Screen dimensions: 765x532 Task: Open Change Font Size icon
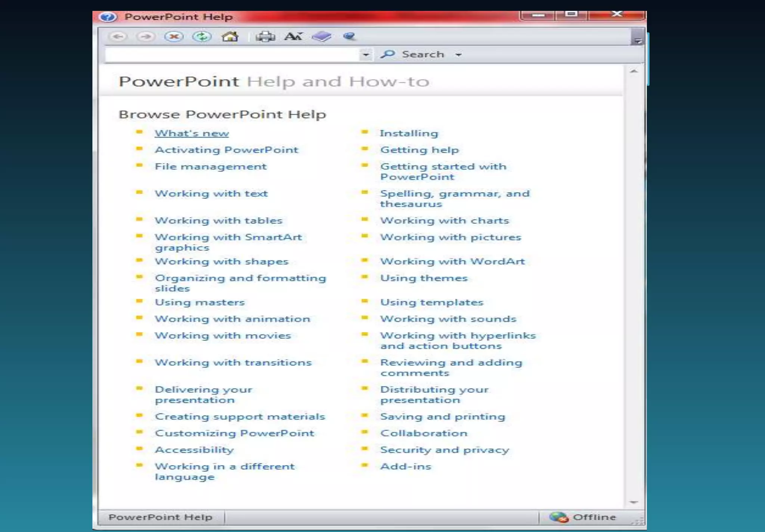293,37
